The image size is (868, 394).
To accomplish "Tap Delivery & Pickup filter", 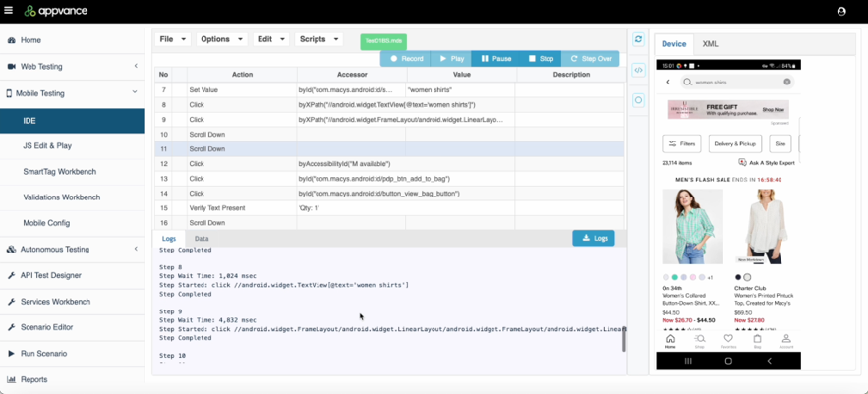I will tap(735, 143).
